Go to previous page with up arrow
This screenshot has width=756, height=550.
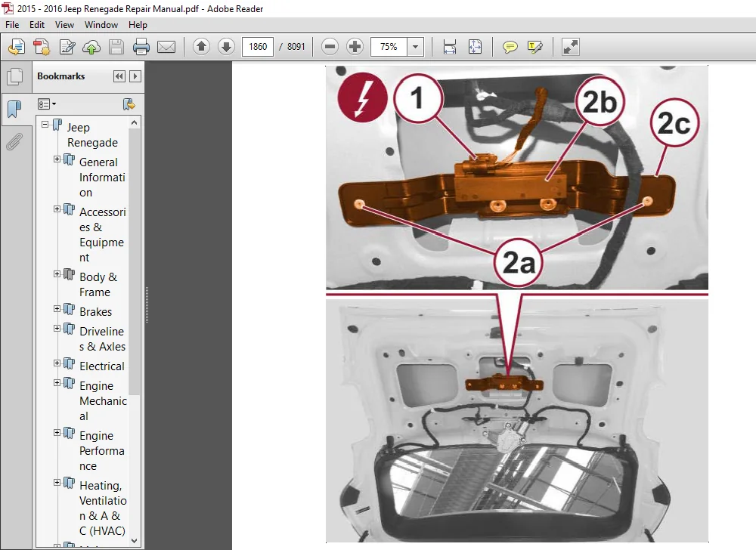(201, 47)
